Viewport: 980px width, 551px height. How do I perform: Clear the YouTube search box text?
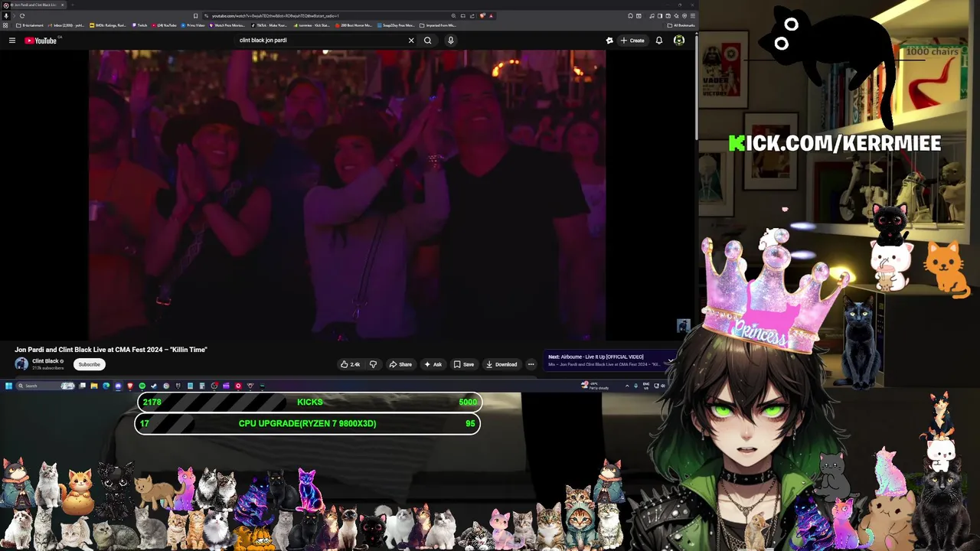411,41
